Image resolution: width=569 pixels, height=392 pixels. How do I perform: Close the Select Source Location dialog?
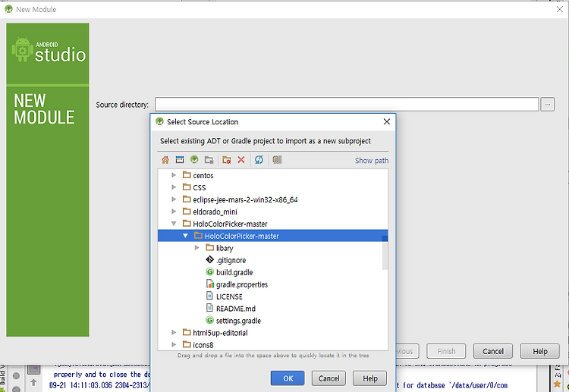387,121
